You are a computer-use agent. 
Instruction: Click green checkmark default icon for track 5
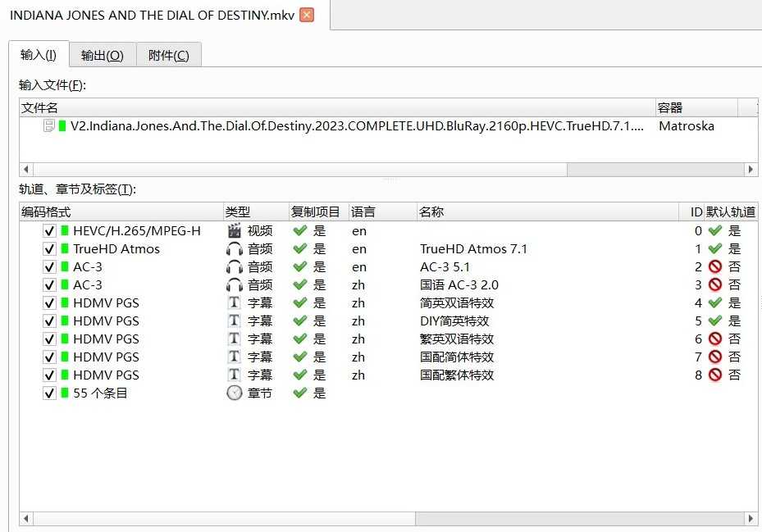(x=714, y=321)
